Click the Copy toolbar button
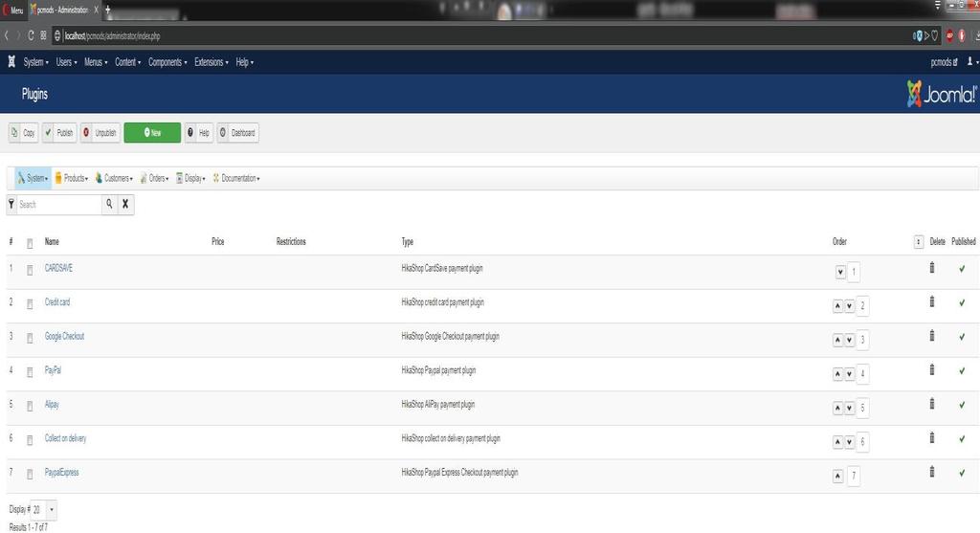This screenshot has height=533, width=980. 23,132
